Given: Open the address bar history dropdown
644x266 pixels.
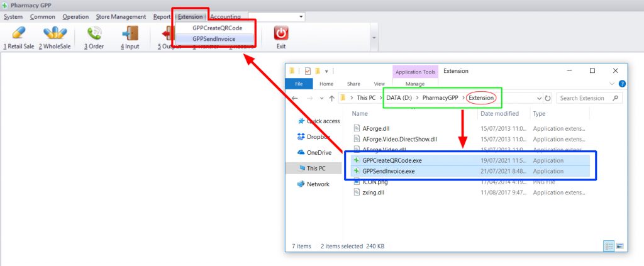Looking at the screenshot, I should (539, 98).
